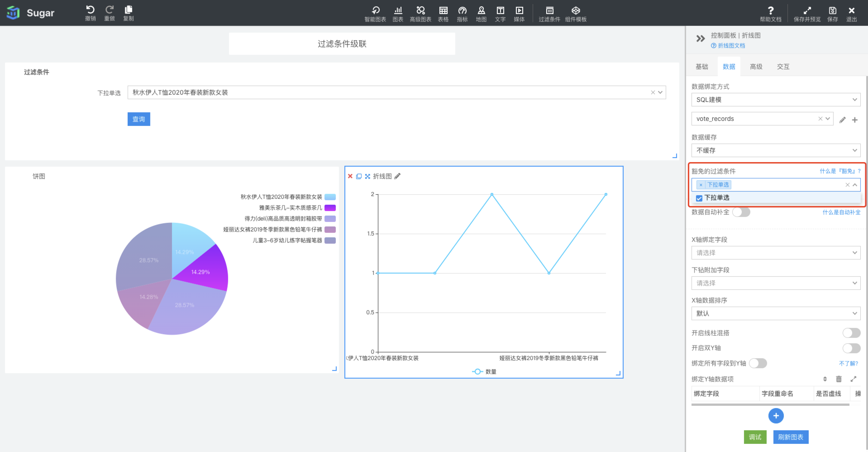Switch to the 基础 tab
This screenshot has width=868, height=452.
702,67
